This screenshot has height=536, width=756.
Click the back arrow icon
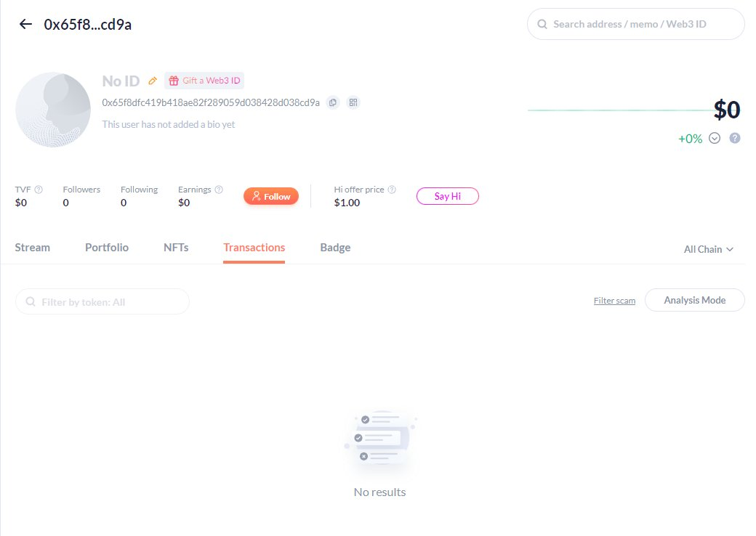(x=25, y=24)
